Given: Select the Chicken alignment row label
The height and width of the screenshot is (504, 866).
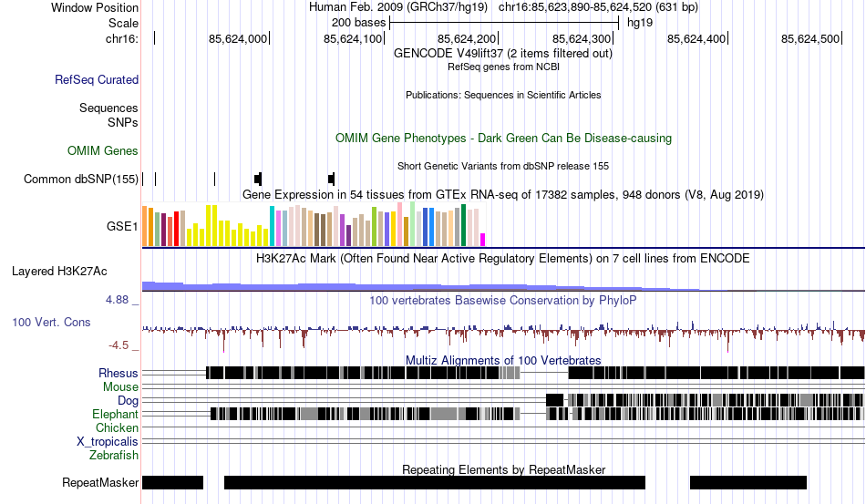Looking at the screenshot, I should [x=117, y=427].
